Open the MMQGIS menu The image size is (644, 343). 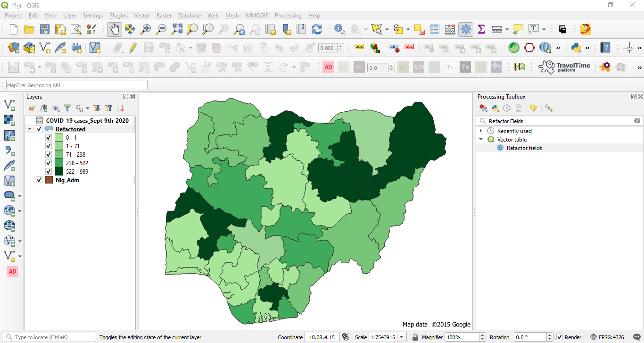[257, 16]
